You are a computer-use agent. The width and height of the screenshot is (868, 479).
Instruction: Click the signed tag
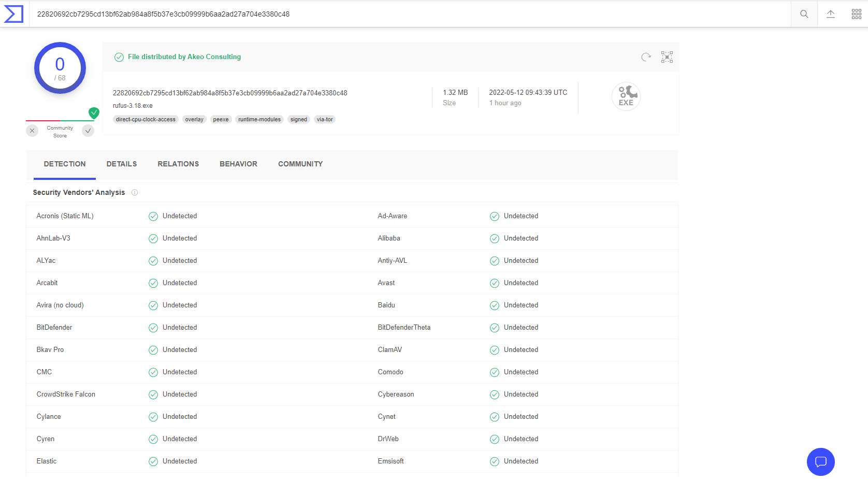coord(299,119)
